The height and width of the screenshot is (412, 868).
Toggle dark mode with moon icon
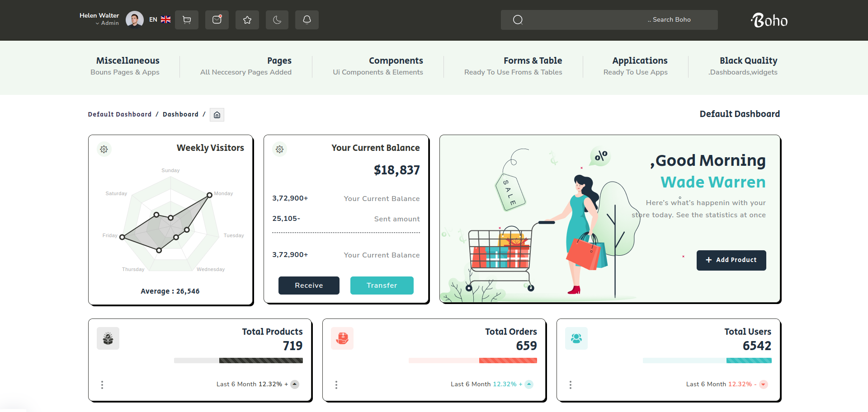(x=277, y=20)
